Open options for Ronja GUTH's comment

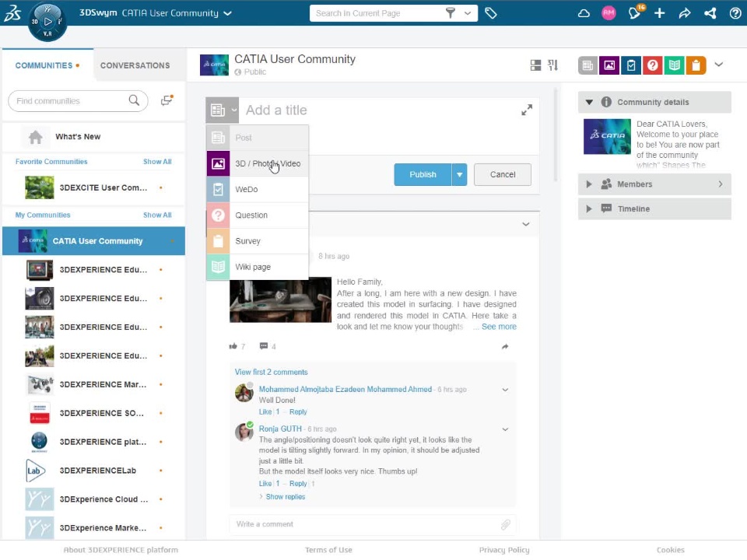[x=505, y=429]
